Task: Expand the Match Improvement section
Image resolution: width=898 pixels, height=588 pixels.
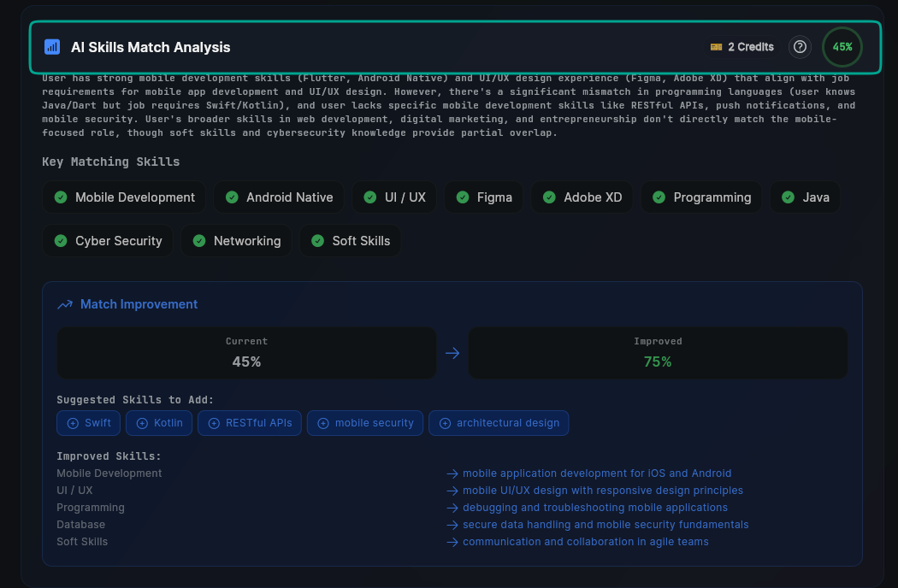Action: 139,304
